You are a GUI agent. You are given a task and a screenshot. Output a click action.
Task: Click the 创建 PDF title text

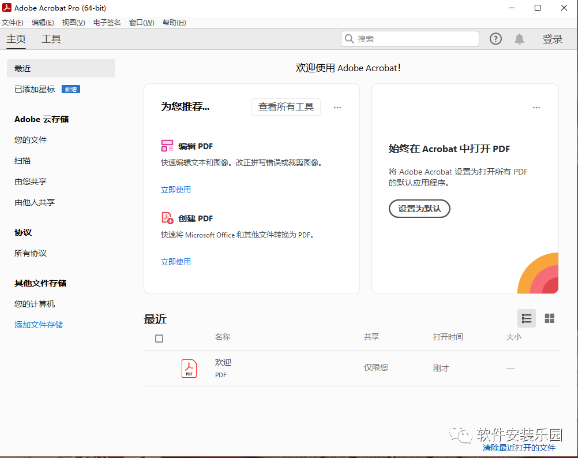pyautogui.click(x=196, y=218)
